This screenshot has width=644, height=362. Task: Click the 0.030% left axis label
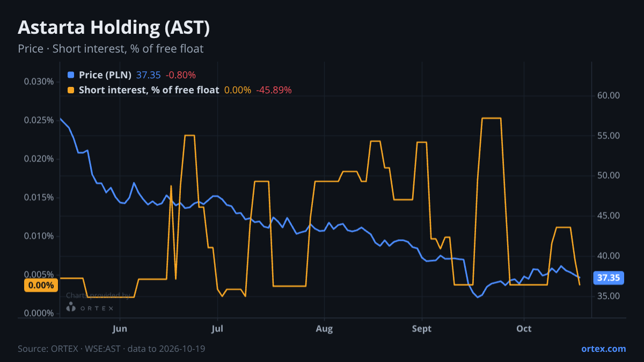click(39, 82)
